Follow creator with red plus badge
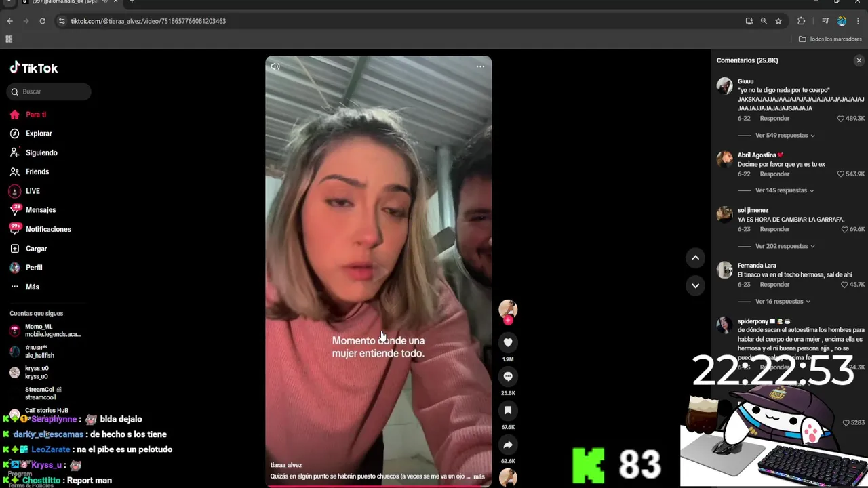The width and height of the screenshot is (868, 488). [x=508, y=321]
